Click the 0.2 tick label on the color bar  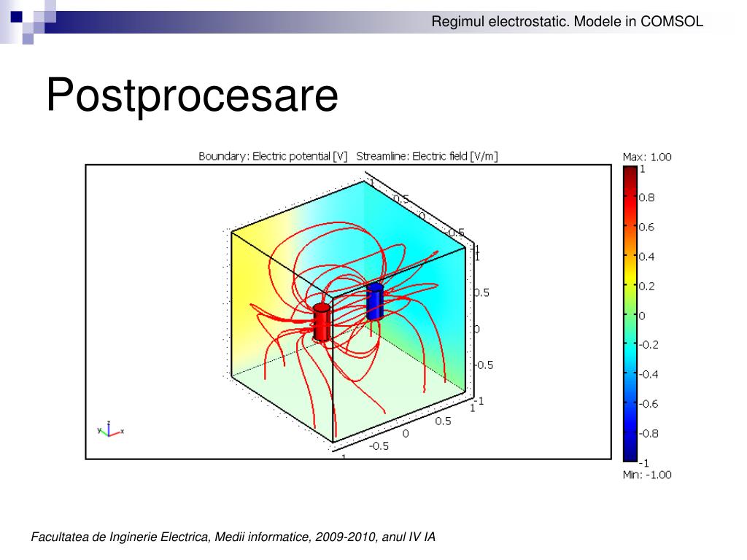tap(646, 286)
